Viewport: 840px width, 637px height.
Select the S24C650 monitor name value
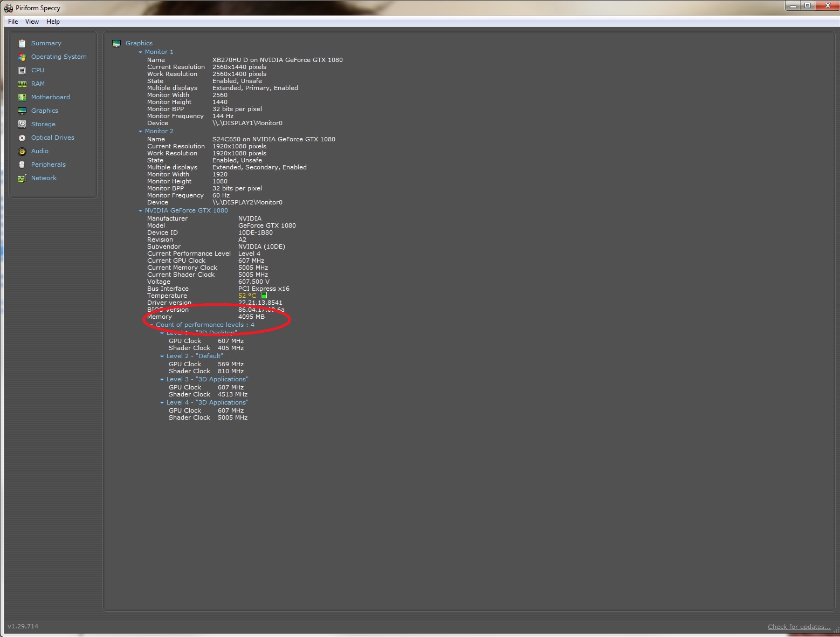tap(274, 139)
